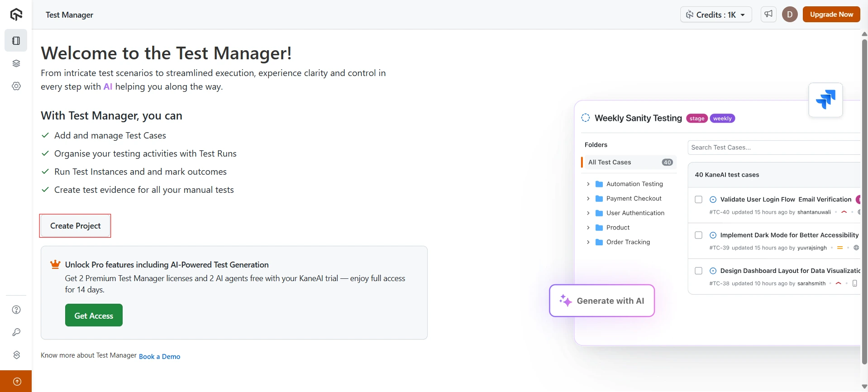Open the settings gear sidebar icon
This screenshot has height=392, width=868.
click(x=16, y=86)
